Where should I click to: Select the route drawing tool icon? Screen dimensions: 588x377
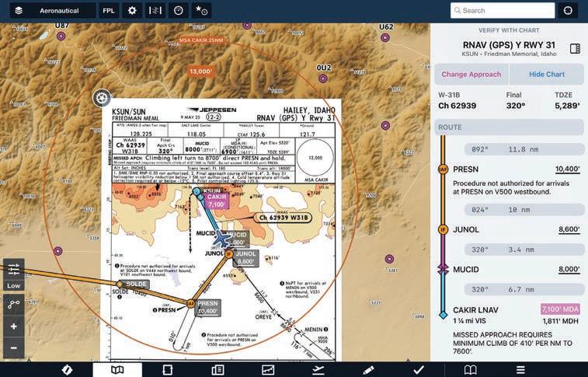[14, 304]
